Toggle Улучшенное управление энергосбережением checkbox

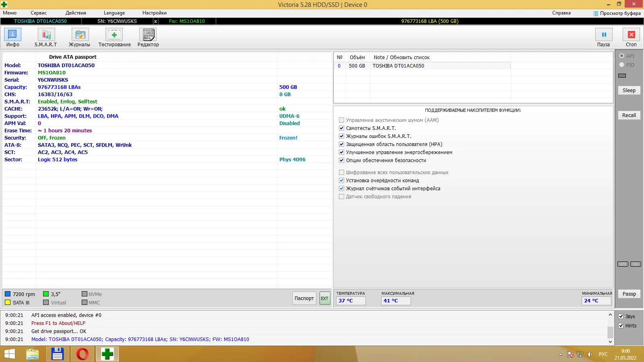[x=342, y=152]
